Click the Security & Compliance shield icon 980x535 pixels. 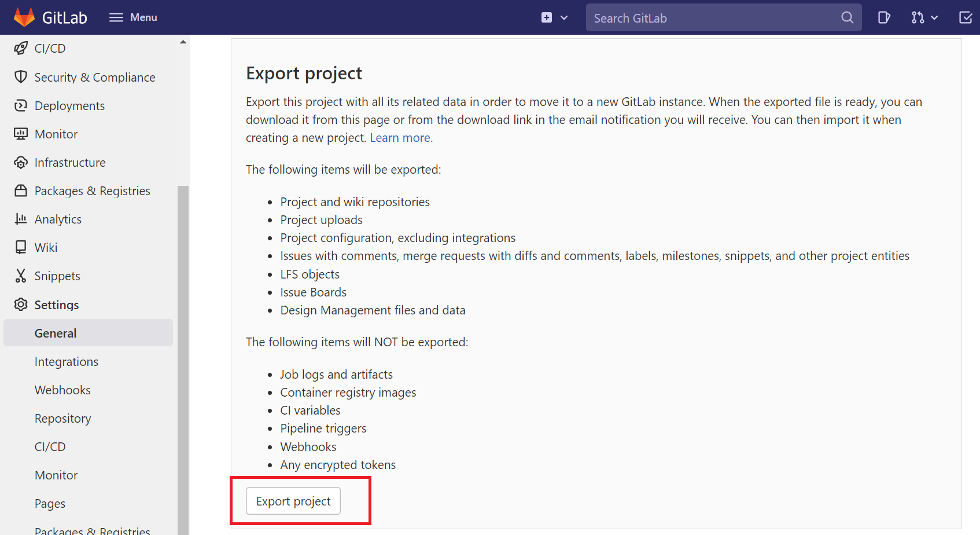21,76
